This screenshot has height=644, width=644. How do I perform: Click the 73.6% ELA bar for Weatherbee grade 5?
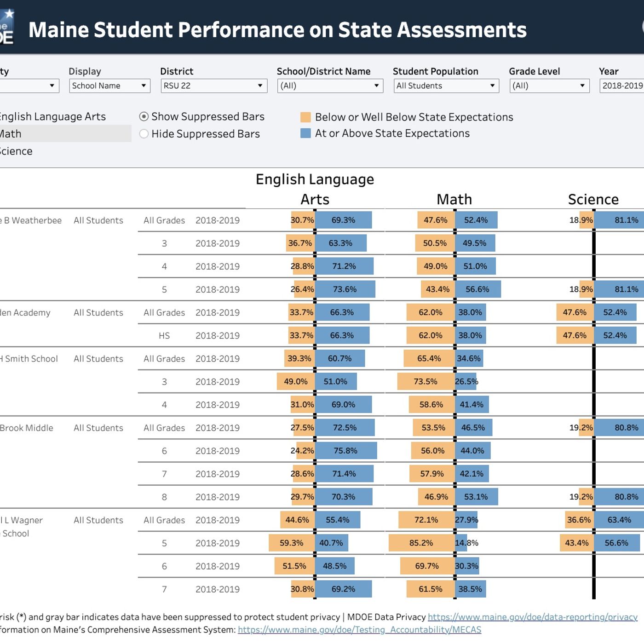tap(345, 289)
